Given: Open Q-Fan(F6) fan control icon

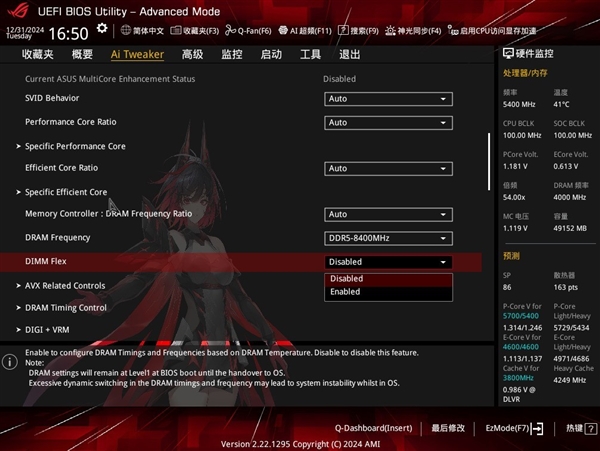Looking at the screenshot, I should 230,30.
